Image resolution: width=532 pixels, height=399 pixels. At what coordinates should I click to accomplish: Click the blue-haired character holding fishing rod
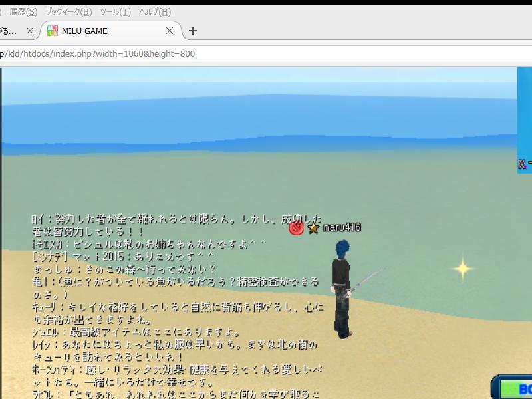tap(342, 286)
